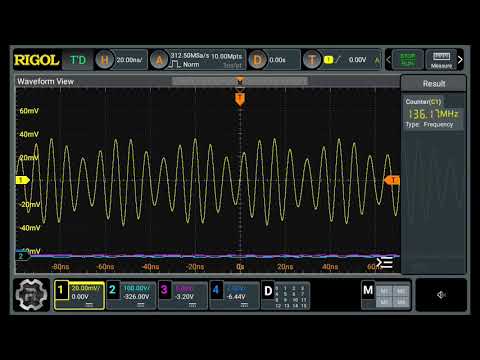Tap the yellow trigger source channel badge

[x=328, y=60]
